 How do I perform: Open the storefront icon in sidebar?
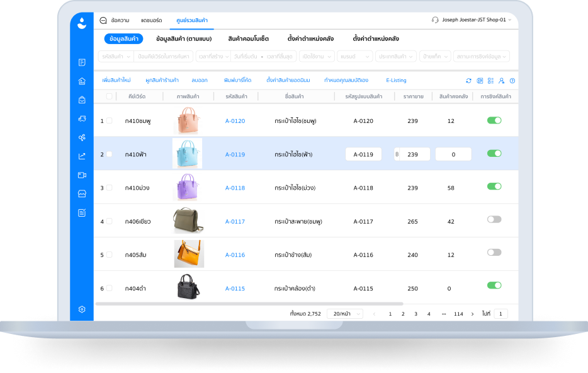(x=82, y=193)
